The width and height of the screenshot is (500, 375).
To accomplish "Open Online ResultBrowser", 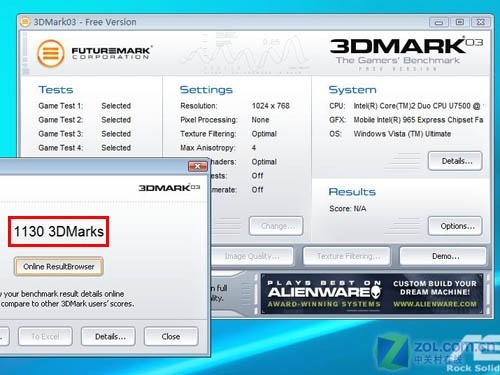I will point(59,266).
